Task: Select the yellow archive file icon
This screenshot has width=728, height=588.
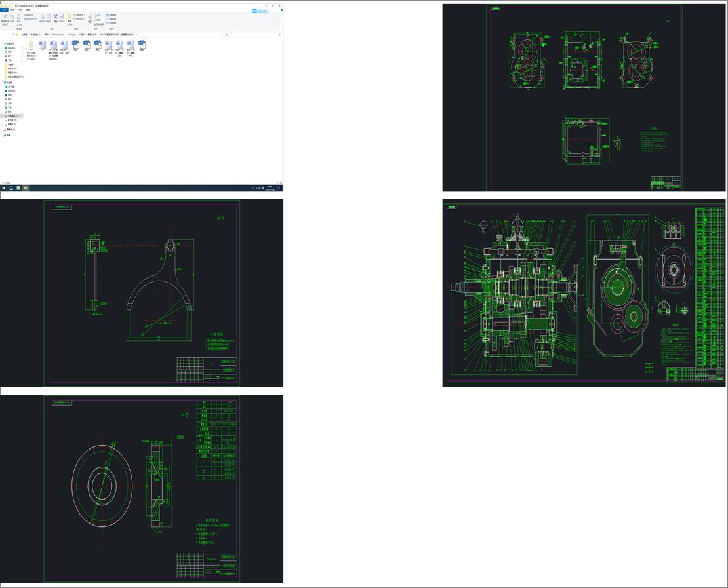Action: pos(31,45)
